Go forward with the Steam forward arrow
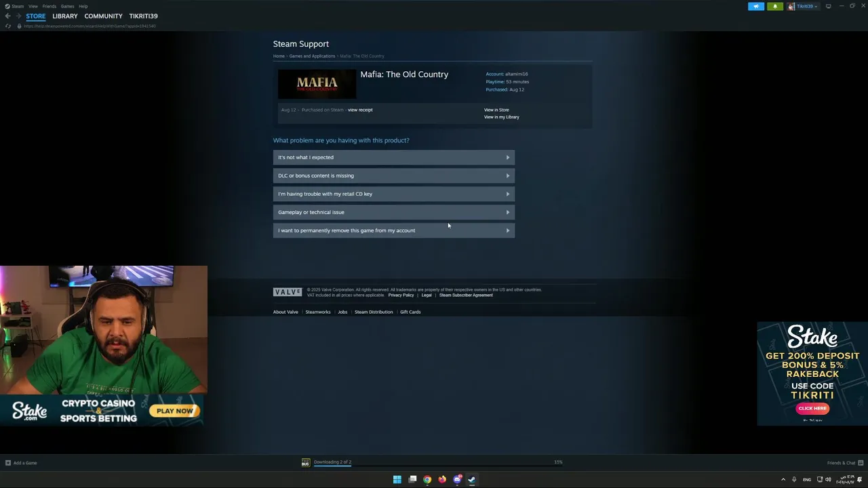The image size is (868, 488). coord(18,16)
